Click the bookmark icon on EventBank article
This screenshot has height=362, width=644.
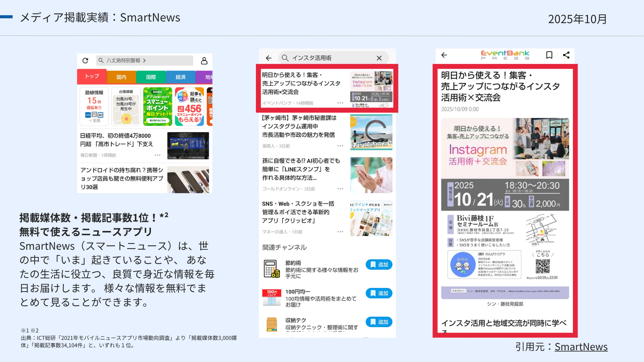tap(549, 55)
